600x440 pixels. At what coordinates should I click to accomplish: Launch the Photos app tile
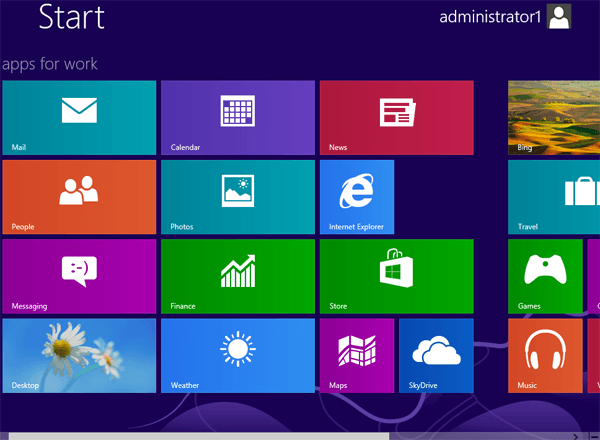(x=238, y=197)
